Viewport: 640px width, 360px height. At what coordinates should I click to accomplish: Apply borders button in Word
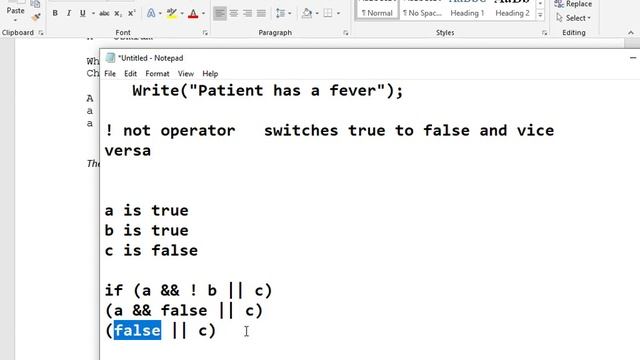click(x=328, y=13)
